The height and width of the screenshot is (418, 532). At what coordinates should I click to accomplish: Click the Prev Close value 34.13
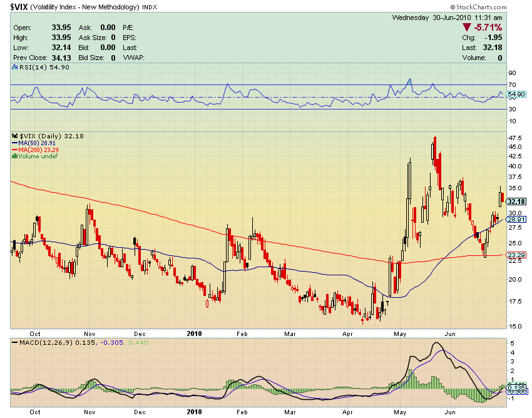(61, 58)
